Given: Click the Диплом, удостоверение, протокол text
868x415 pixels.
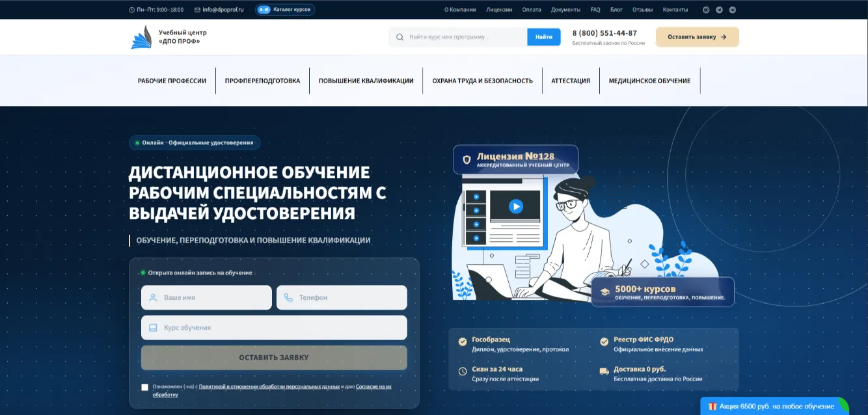Looking at the screenshot, I should [520, 349].
